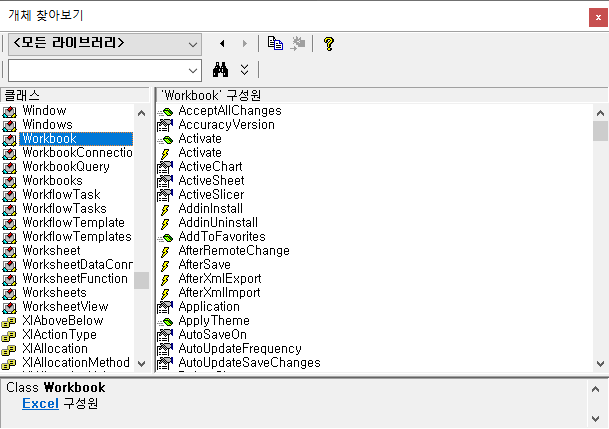Select the ActiveSheet member
Viewport: 609px width, 429px height.
211,181
